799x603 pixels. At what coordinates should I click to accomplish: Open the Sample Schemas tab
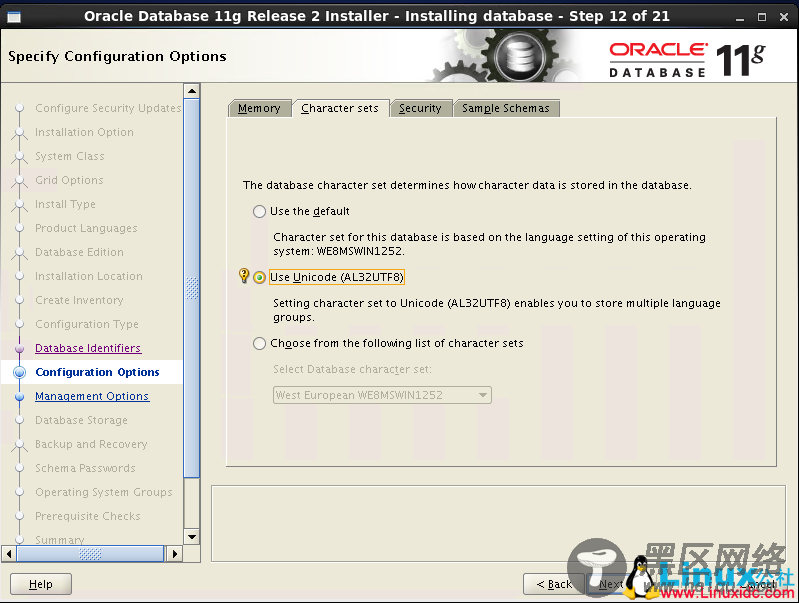506,108
